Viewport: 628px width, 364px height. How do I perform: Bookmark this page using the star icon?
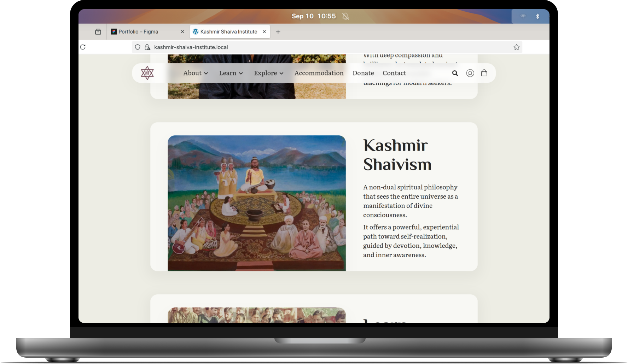516,47
